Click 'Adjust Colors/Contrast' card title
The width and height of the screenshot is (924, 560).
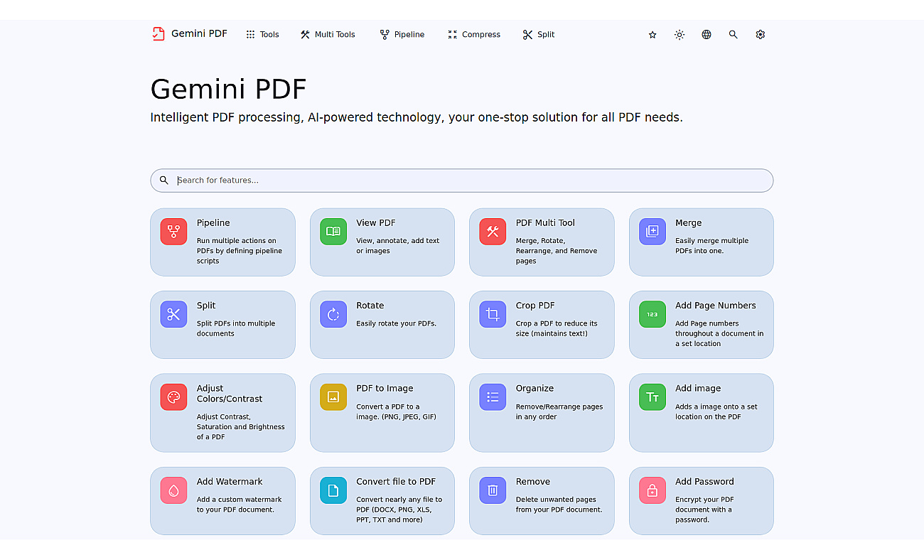(230, 394)
